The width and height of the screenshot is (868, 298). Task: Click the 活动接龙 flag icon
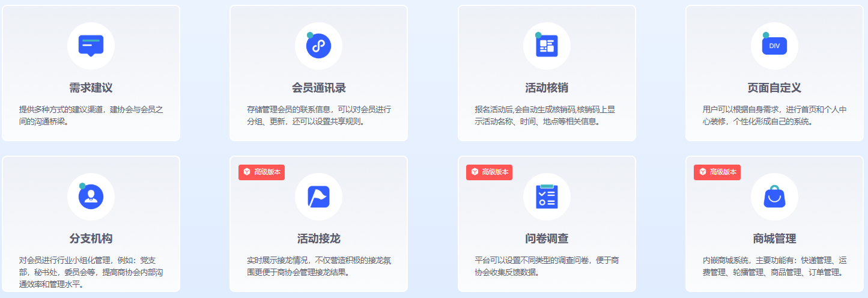coord(318,196)
